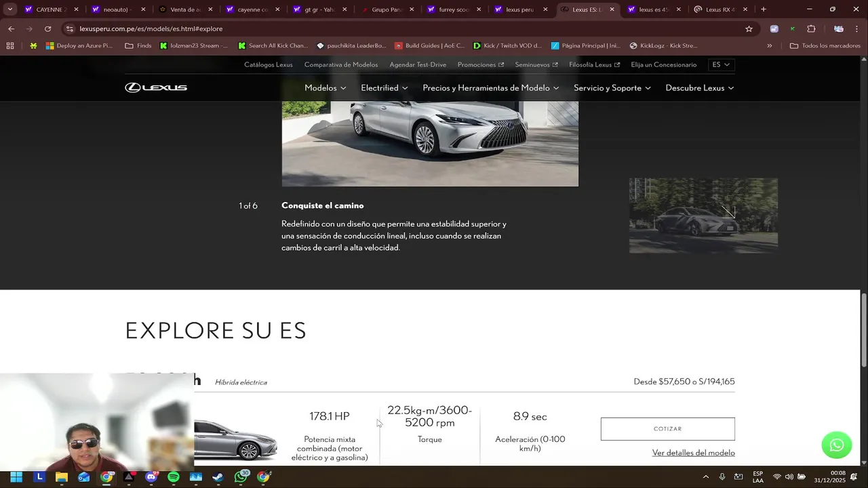
Task: Open Steam from the taskbar
Action: click(x=218, y=477)
